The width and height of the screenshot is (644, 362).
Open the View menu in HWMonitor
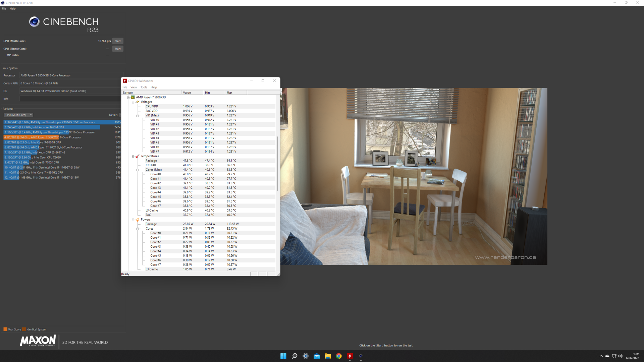tap(133, 87)
